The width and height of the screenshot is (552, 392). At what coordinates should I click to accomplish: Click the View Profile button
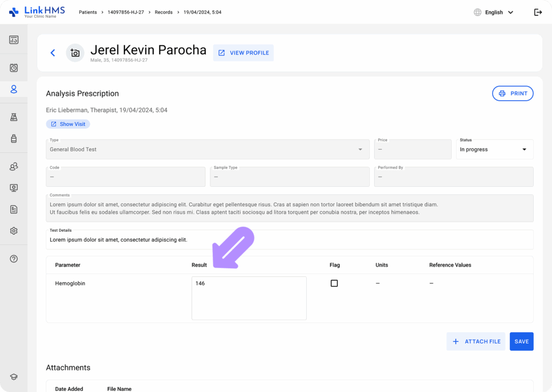[244, 53]
